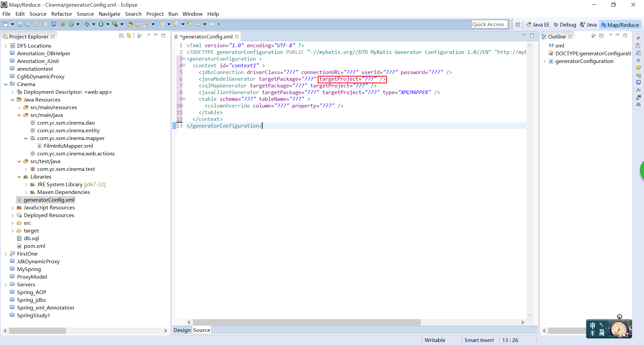Open the Navigate menu
Viewport: 644px width, 345px height.
tap(109, 14)
